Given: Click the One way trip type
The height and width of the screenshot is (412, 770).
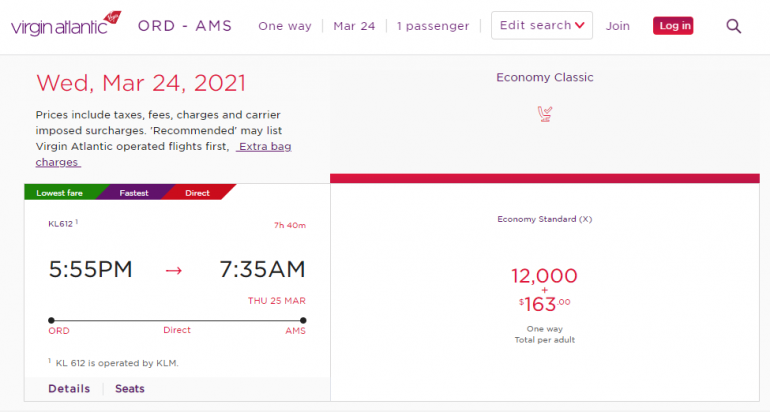Looking at the screenshot, I should pyautogui.click(x=284, y=26).
